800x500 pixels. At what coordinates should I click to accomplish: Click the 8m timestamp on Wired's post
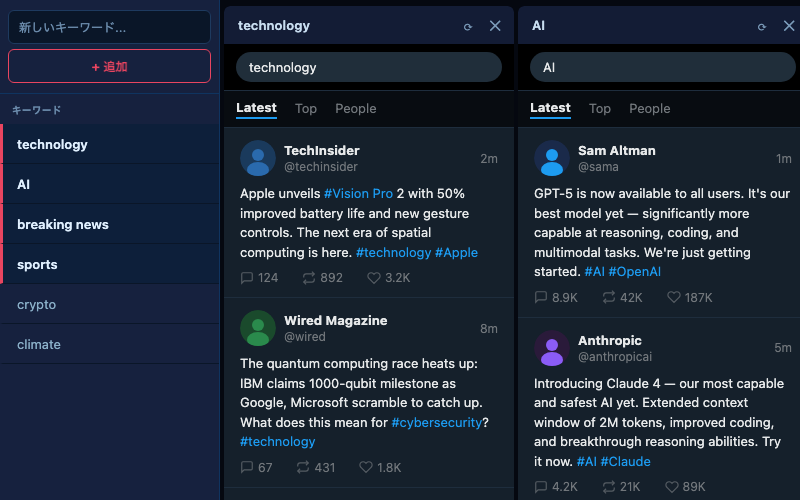coord(488,329)
